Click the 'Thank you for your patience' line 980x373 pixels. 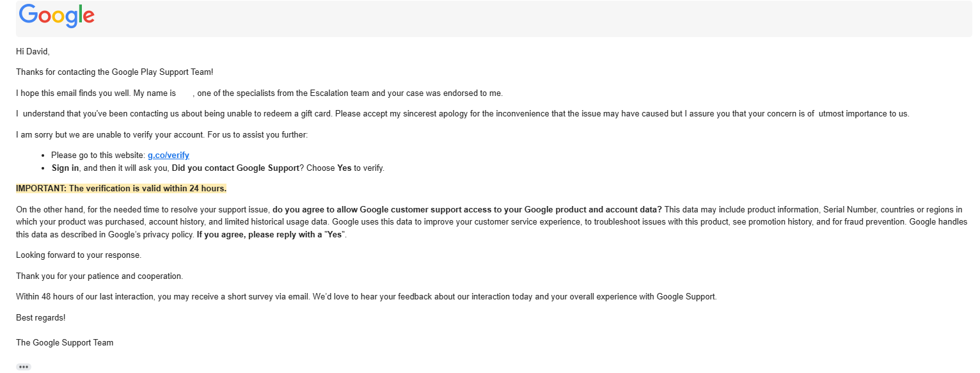pos(99,276)
